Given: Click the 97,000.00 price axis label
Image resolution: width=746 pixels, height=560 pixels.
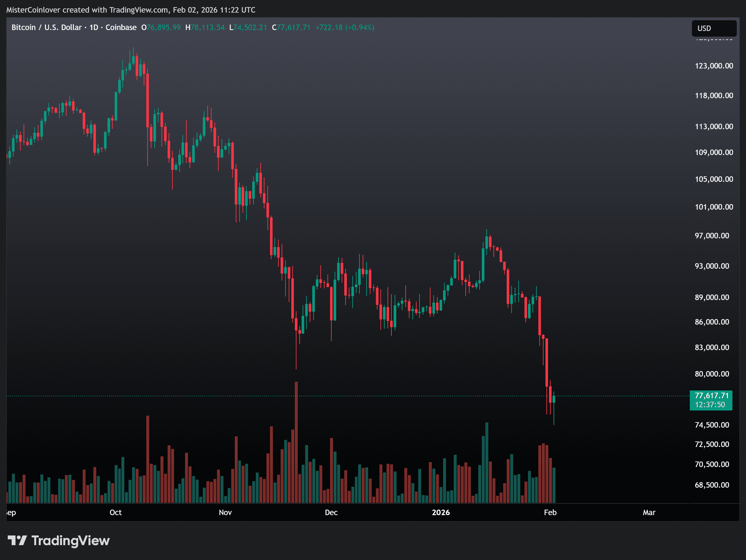Looking at the screenshot, I should (x=711, y=235).
